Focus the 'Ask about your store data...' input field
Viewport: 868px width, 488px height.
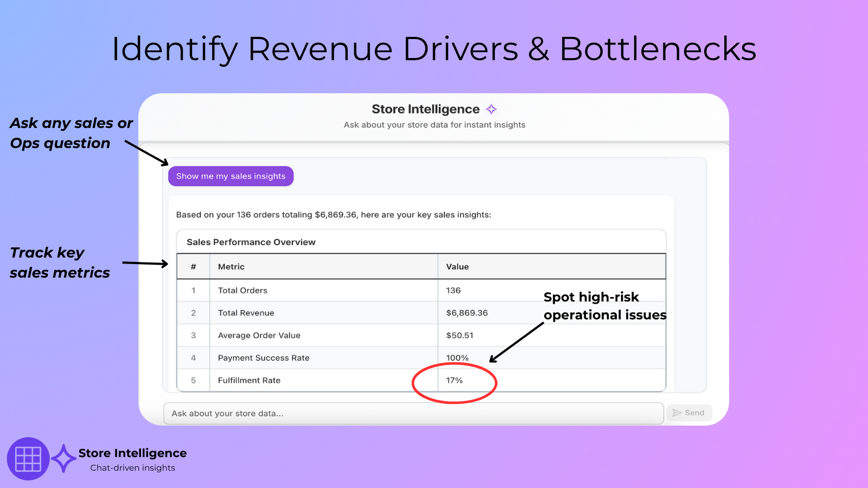click(413, 413)
